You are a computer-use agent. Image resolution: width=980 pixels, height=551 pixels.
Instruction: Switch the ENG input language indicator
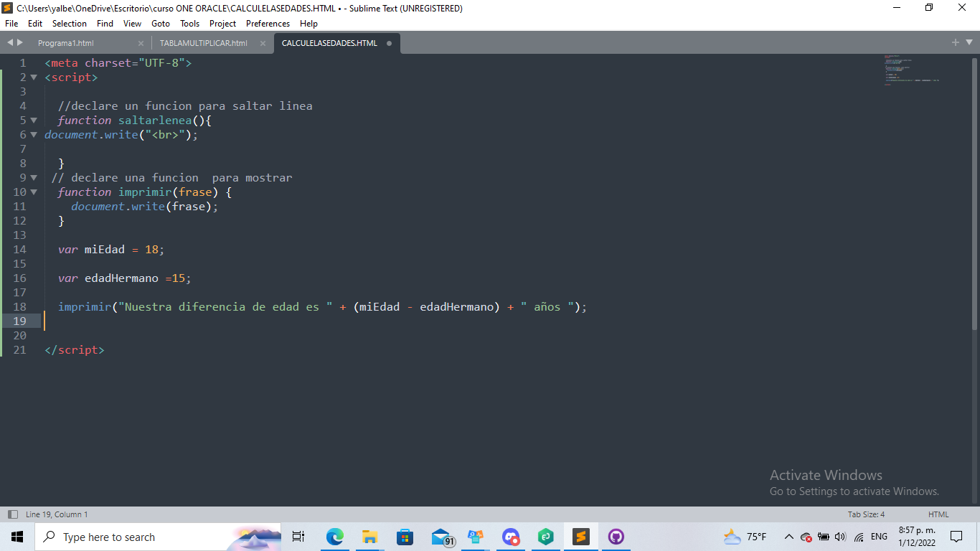(x=879, y=537)
